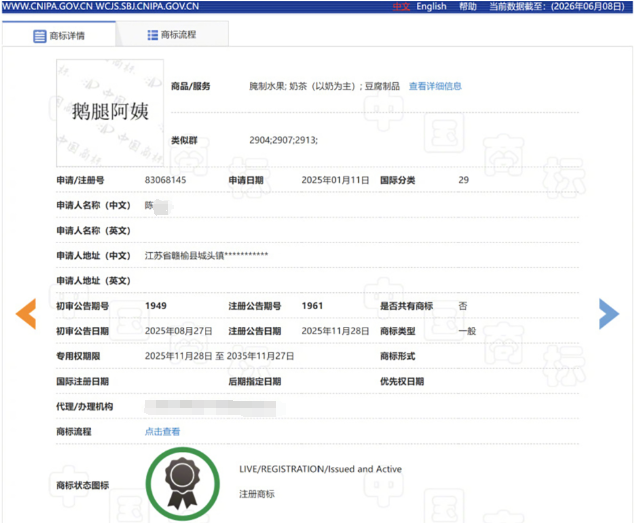Select similar group codes 2904;2907;2913;
The width and height of the screenshot is (635, 523).
283,140
